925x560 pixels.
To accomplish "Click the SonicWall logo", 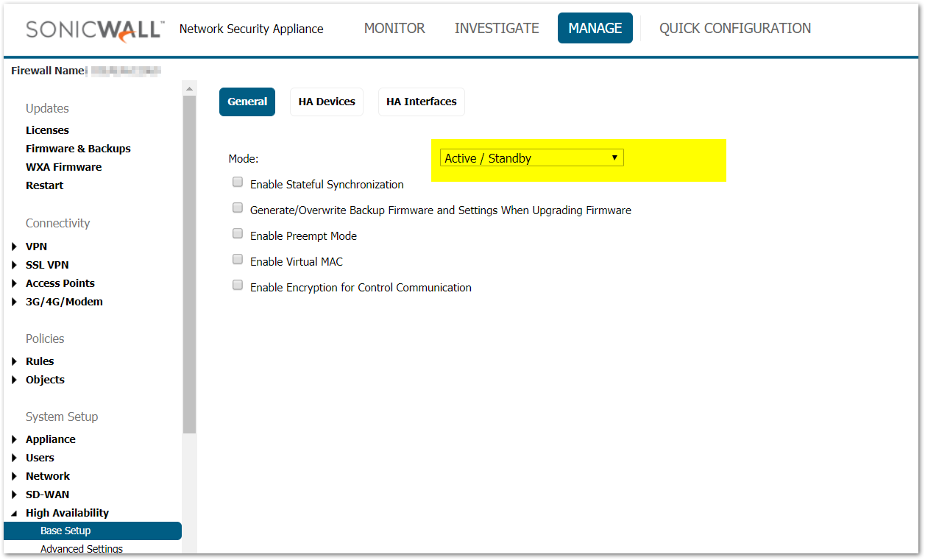I will (94, 29).
